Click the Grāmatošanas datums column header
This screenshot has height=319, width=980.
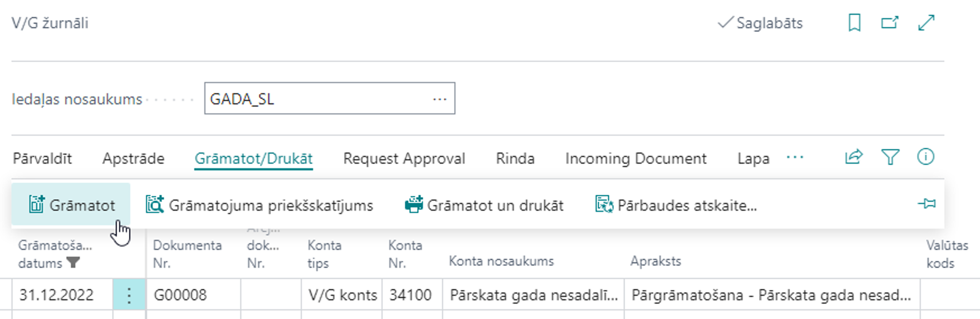[54, 254]
